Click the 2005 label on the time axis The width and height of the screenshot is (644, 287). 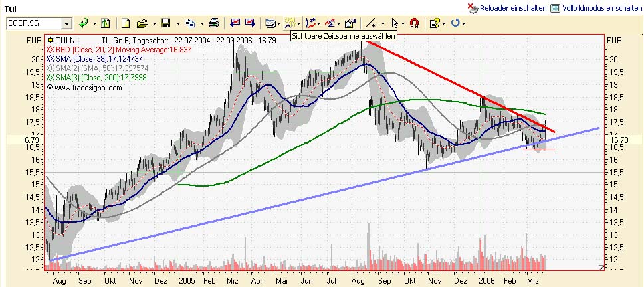pos(187,282)
